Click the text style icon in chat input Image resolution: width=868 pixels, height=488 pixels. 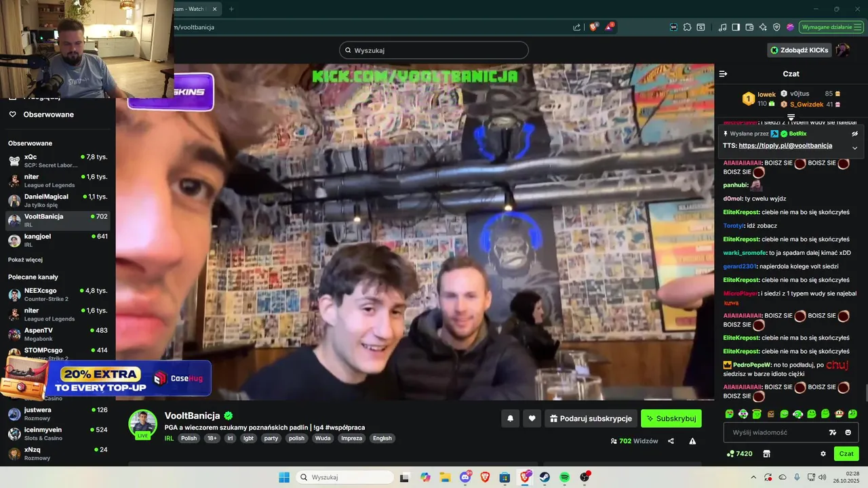click(833, 432)
